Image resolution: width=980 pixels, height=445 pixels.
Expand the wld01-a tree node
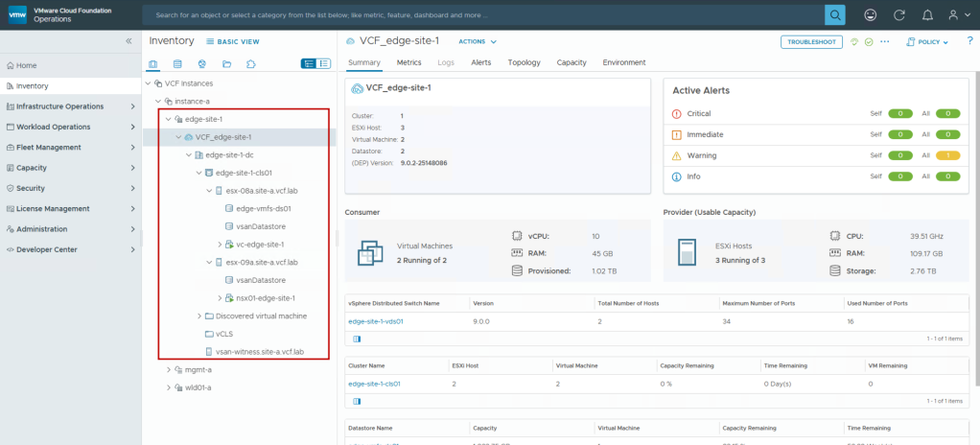(x=169, y=387)
